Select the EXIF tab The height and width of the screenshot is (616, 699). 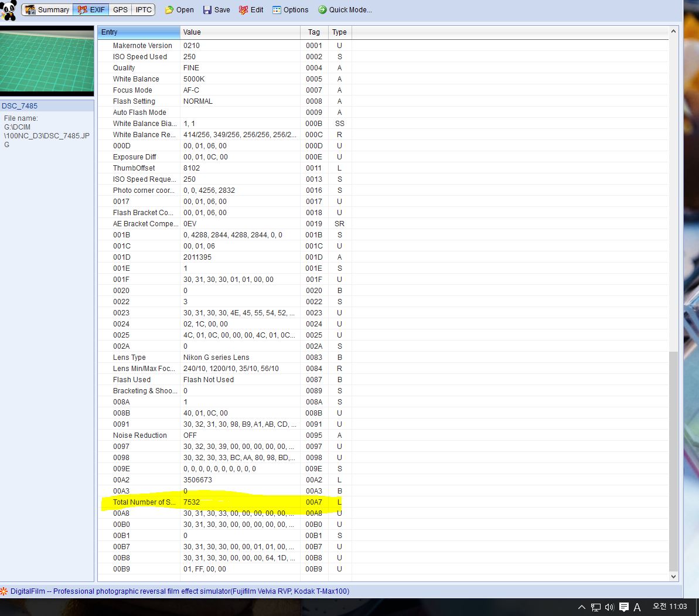pyautogui.click(x=91, y=10)
